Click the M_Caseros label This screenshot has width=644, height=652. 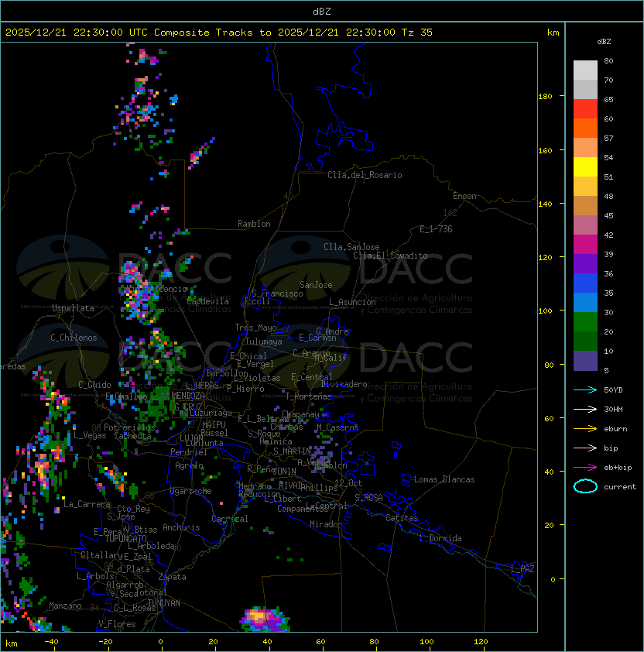point(337,427)
